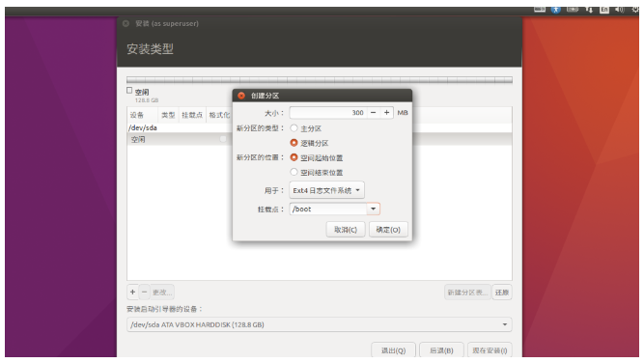
Task: Expand the mount point dropdown arrow
Action: (373, 209)
